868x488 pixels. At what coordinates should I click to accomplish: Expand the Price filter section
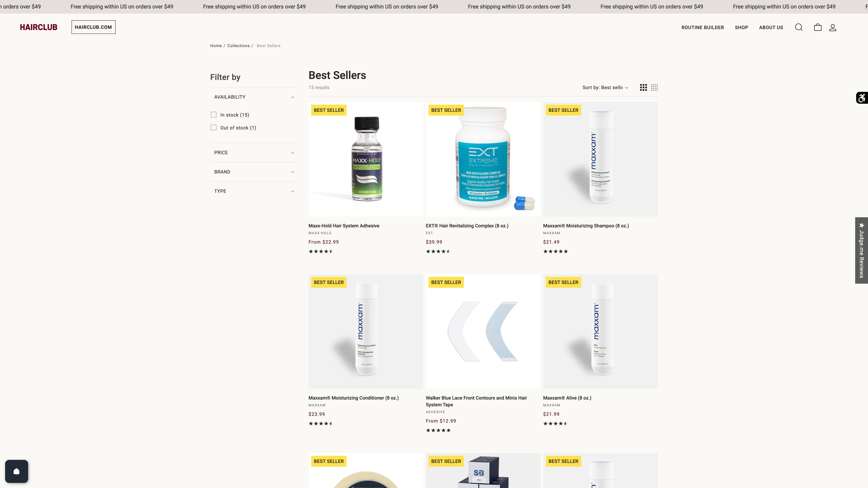[254, 152]
